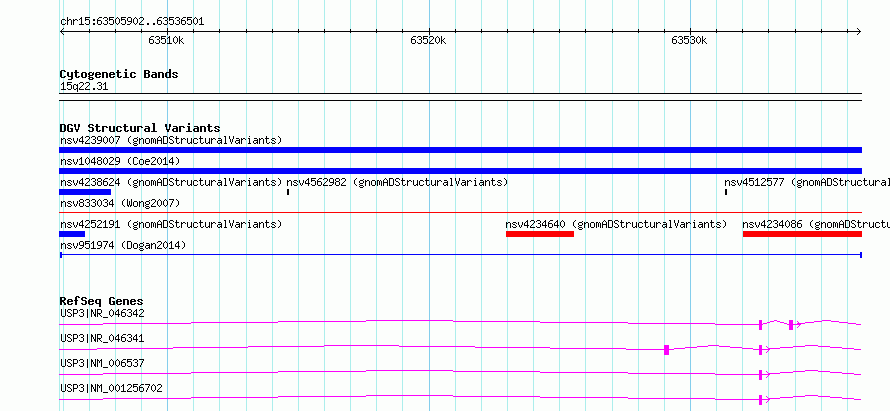
Task: Click the nsv4238624 variant label
Action: click(171, 182)
